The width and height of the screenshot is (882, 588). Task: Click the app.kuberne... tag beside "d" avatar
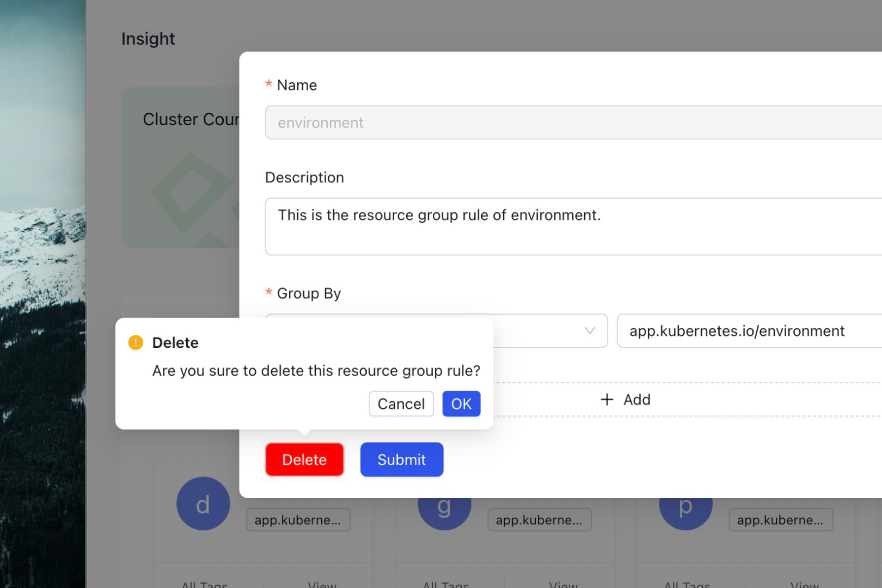coord(298,520)
